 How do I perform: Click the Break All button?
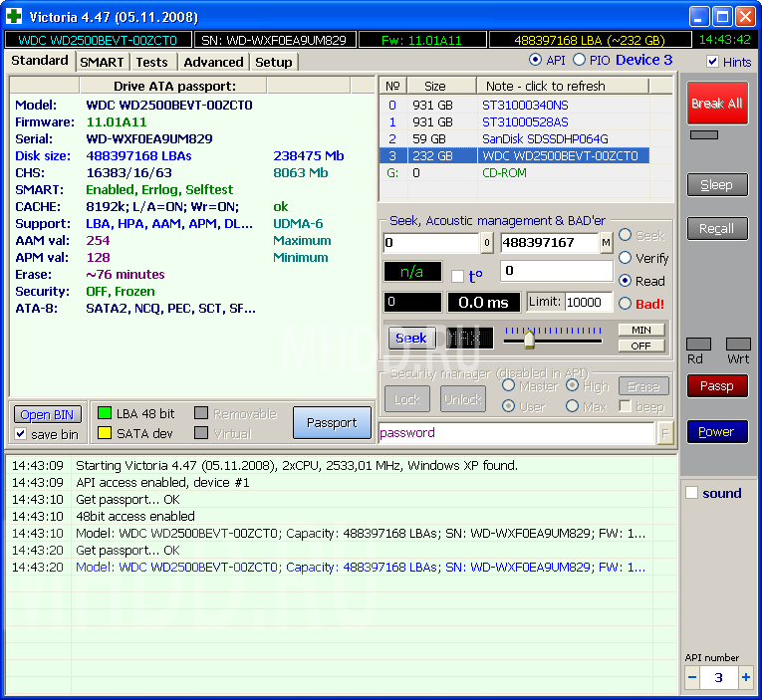[717, 103]
